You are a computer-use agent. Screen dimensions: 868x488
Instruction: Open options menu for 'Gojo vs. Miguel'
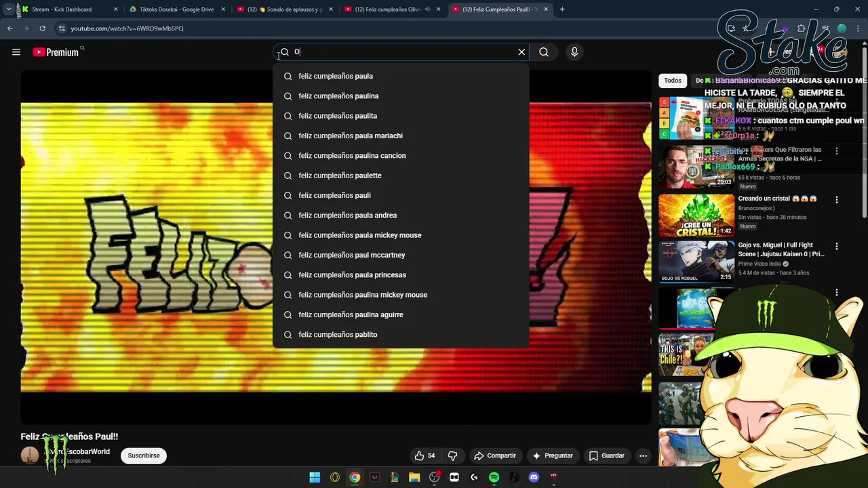click(836, 247)
